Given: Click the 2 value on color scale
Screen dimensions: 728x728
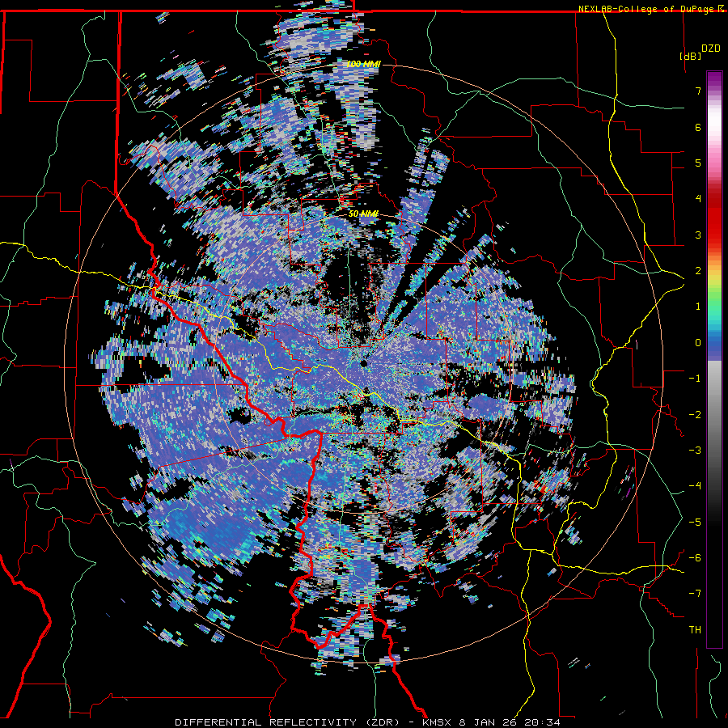Looking at the screenshot, I should pos(698,271).
